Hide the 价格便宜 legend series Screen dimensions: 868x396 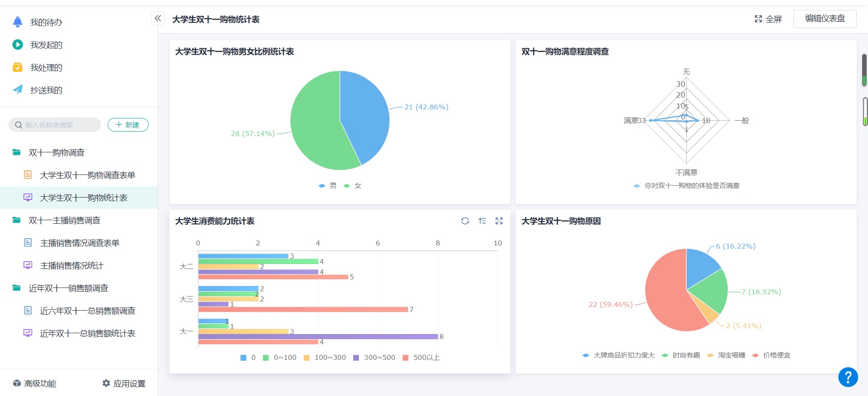(772, 355)
